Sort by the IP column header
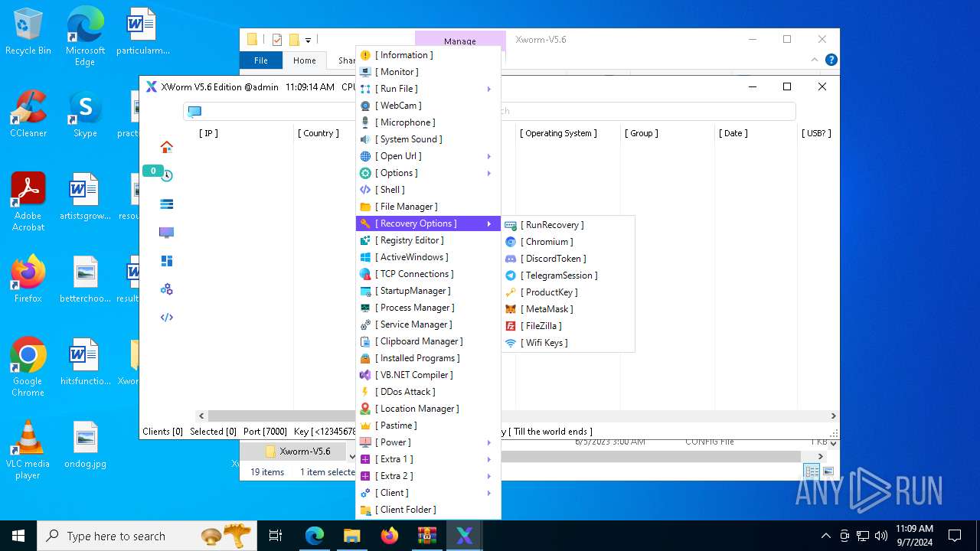This screenshot has width=980, height=551. pos(208,133)
